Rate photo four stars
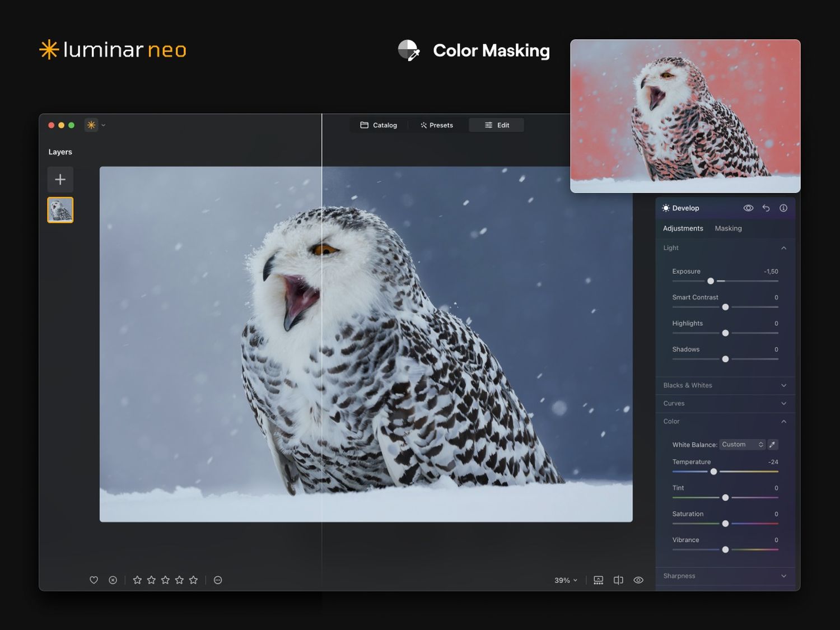 pyautogui.click(x=179, y=580)
